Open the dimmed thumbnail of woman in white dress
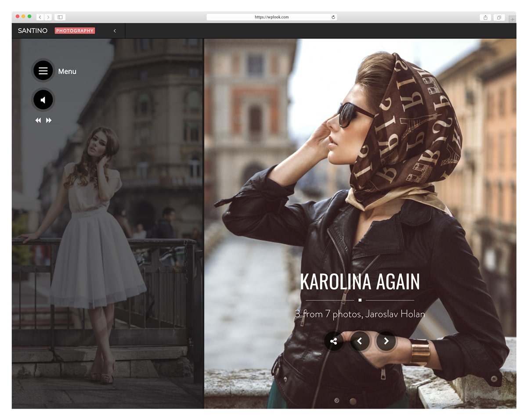 click(x=107, y=223)
